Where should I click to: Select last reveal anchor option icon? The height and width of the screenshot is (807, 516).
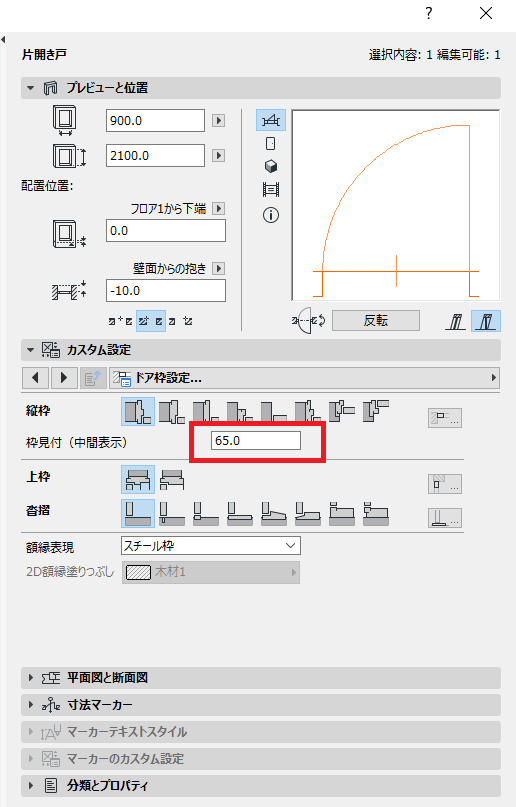pyautogui.click(x=181, y=321)
